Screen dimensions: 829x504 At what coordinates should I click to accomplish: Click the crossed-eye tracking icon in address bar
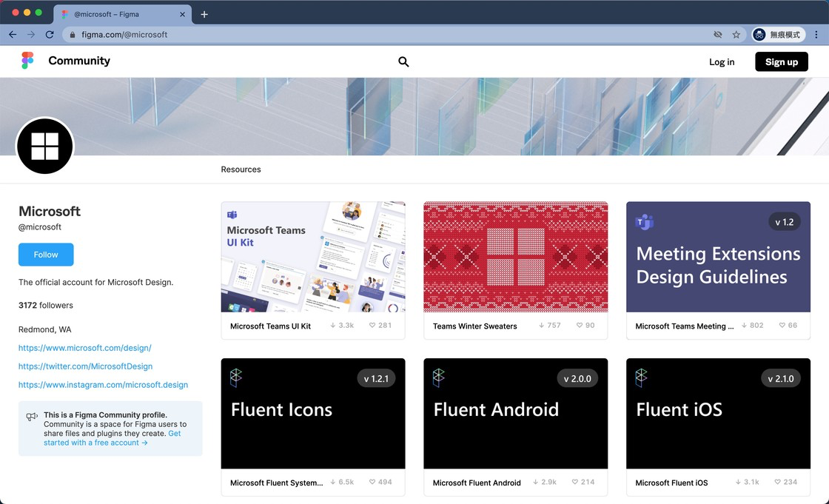(x=717, y=34)
